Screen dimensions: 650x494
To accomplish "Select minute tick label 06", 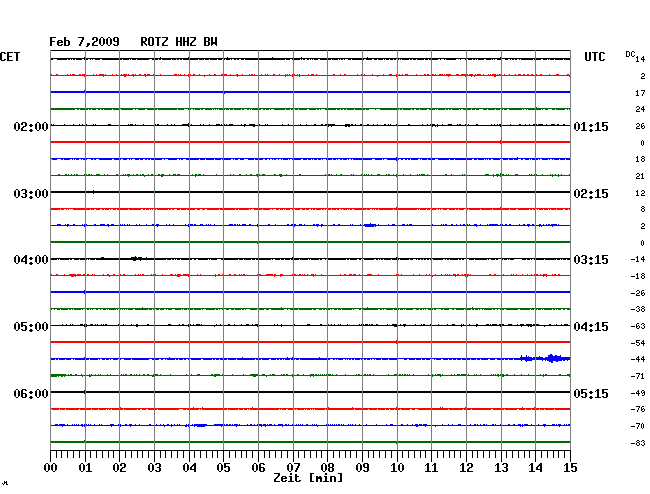I will click(x=258, y=468).
